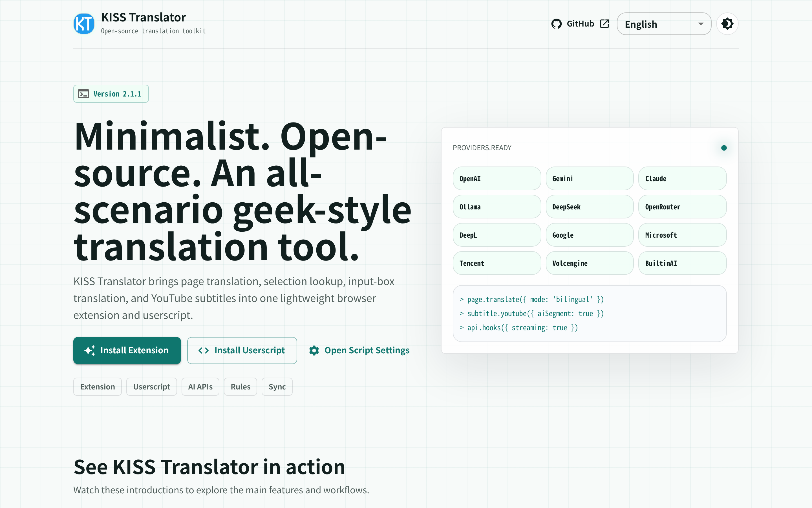The width and height of the screenshot is (812, 508).
Task: Click the OpenRouter provider chip
Action: pyautogui.click(x=683, y=207)
